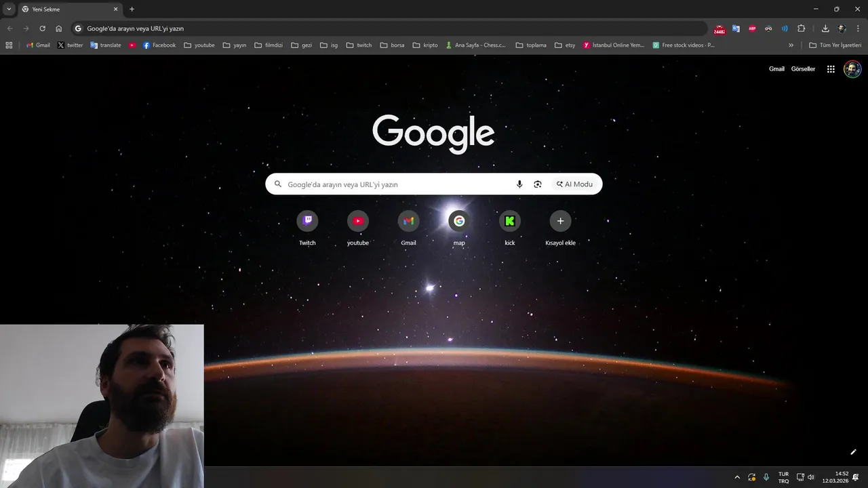
Task: Open the Tüm Yer İşaretleri folder
Action: 835,45
